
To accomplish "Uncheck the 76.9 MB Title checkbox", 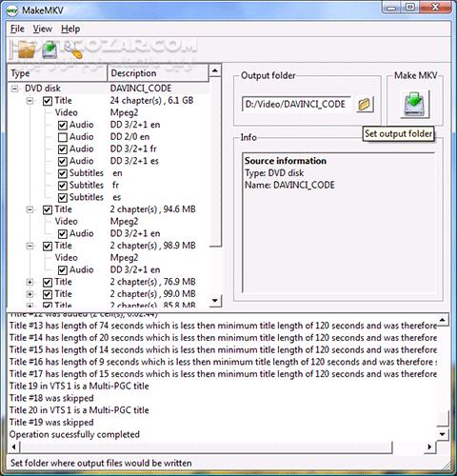I will [x=48, y=283].
